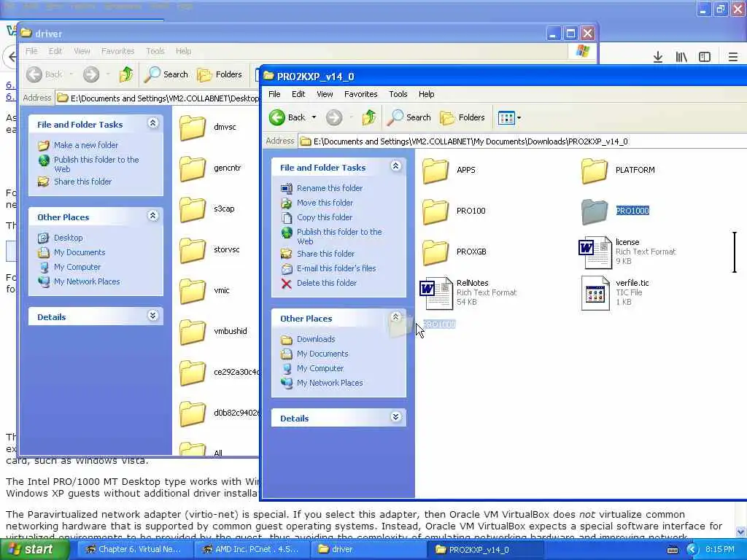
Task: Select gencntr folder in driver window
Action: click(210, 168)
